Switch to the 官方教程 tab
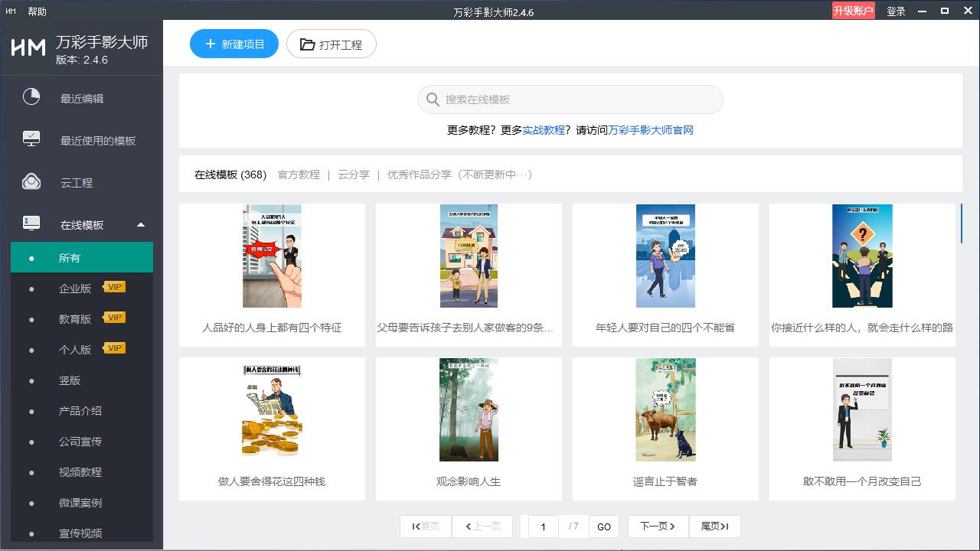 299,174
